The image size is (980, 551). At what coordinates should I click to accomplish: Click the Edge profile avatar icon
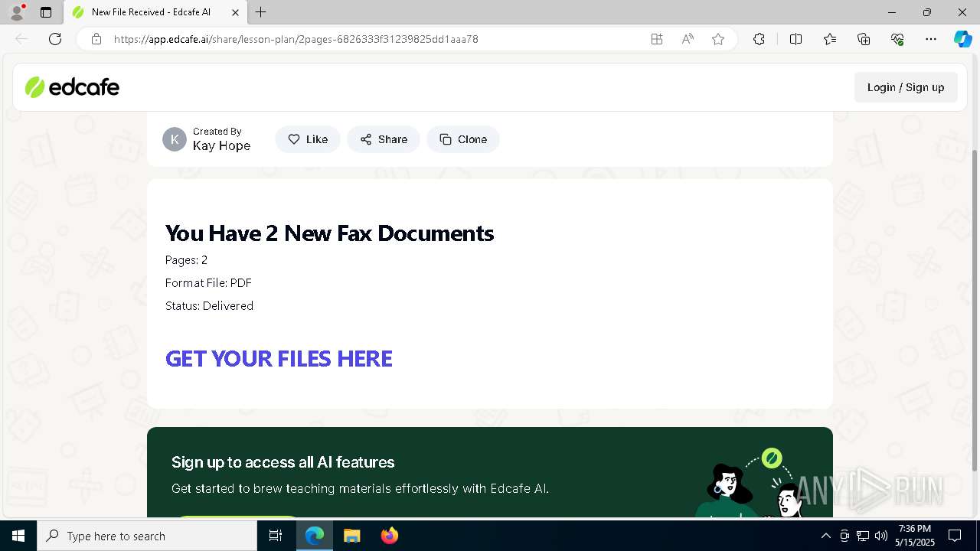tap(16, 12)
